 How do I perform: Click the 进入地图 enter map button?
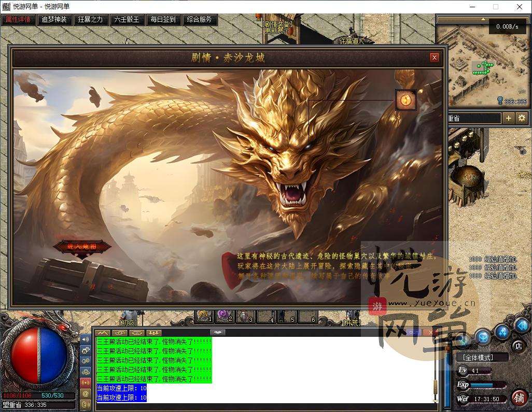coord(82,247)
